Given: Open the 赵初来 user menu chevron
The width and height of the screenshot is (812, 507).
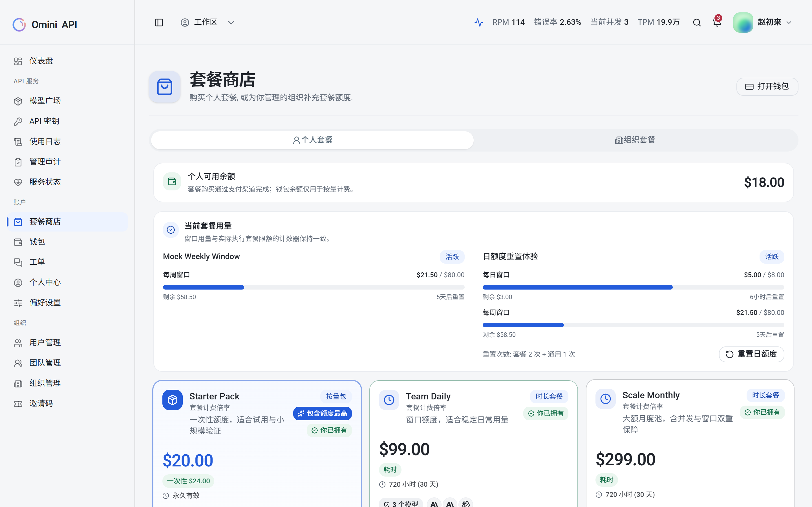Looking at the screenshot, I should (789, 23).
